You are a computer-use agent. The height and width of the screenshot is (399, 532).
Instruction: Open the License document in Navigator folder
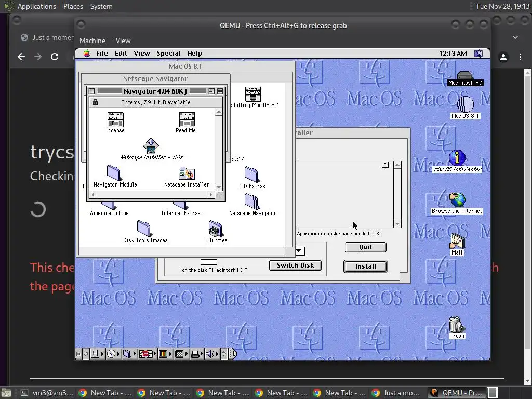[115, 119]
